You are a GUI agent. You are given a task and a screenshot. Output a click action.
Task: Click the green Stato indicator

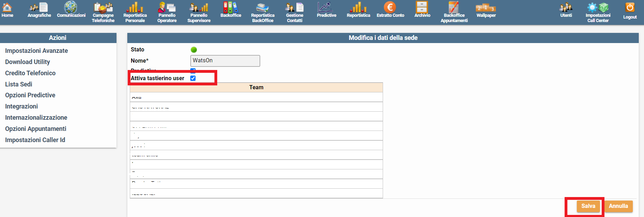[194, 50]
